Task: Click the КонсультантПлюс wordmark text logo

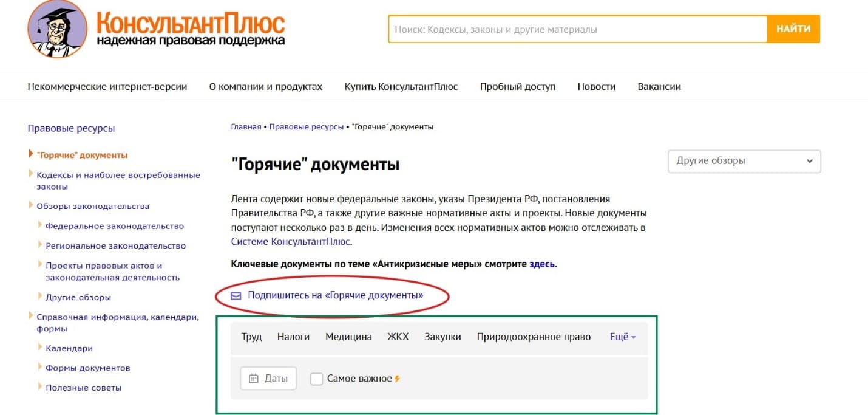Action: click(x=191, y=24)
